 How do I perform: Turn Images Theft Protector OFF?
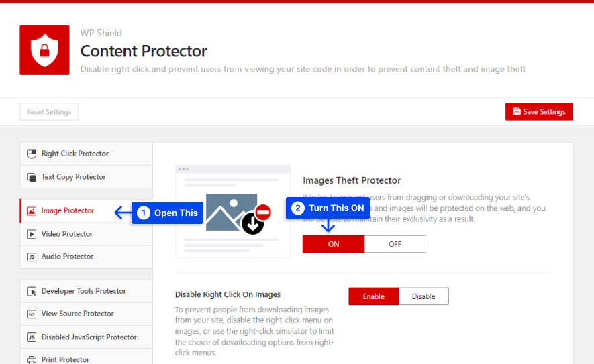coord(395,244)
